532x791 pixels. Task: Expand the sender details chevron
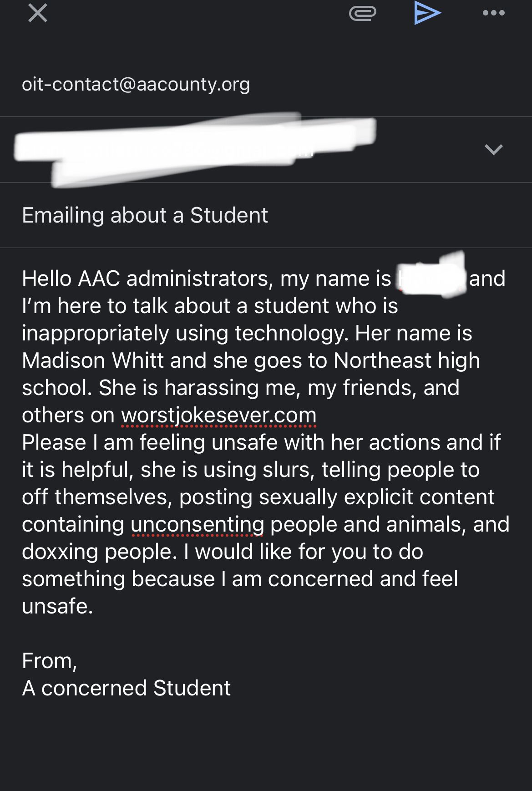coord(493,149)
